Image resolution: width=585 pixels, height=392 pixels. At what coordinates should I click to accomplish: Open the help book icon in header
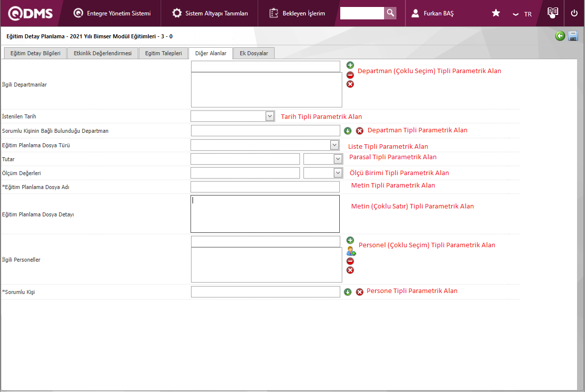553,13
